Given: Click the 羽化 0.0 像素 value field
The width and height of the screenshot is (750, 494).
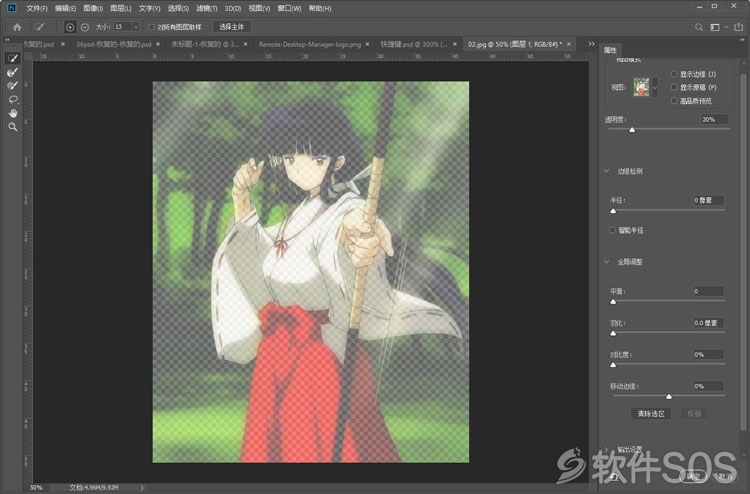Looking at the screenshot, I should [708, 323].
